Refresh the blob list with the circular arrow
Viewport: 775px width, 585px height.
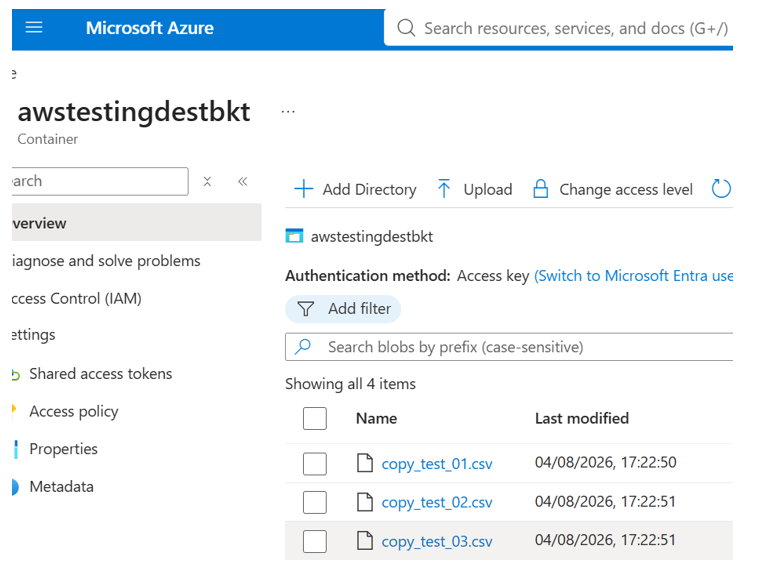point(721,189)
